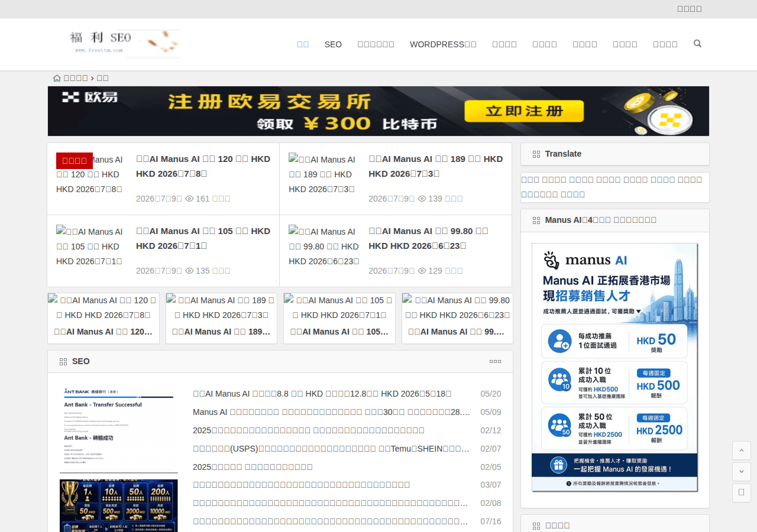The image size is (757, 532).
Task: Click the home icon in the breadcrumb
Action: coord(57,78)
